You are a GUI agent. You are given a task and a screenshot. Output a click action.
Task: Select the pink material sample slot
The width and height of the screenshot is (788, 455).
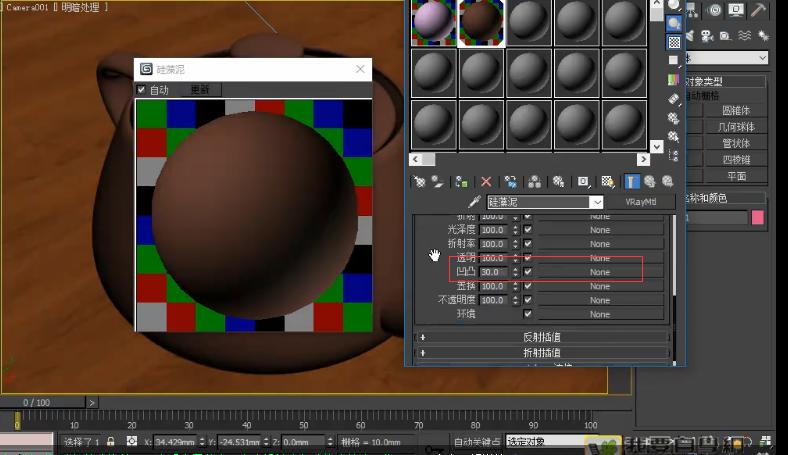coord(432,22)
